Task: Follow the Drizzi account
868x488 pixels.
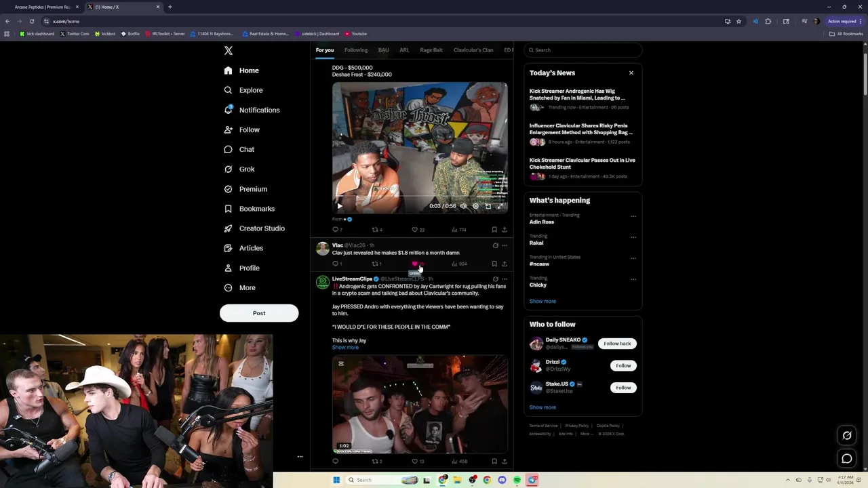Action: (623, 365)
